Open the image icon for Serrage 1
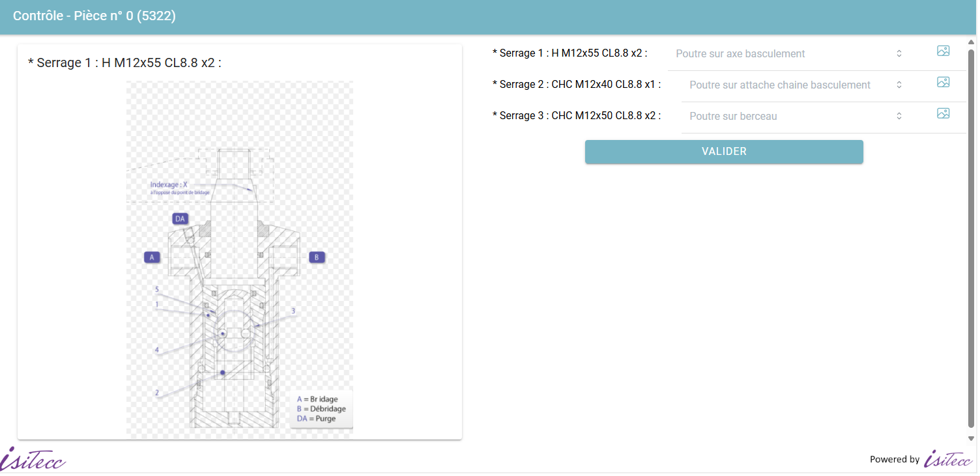 click(943, 51)
